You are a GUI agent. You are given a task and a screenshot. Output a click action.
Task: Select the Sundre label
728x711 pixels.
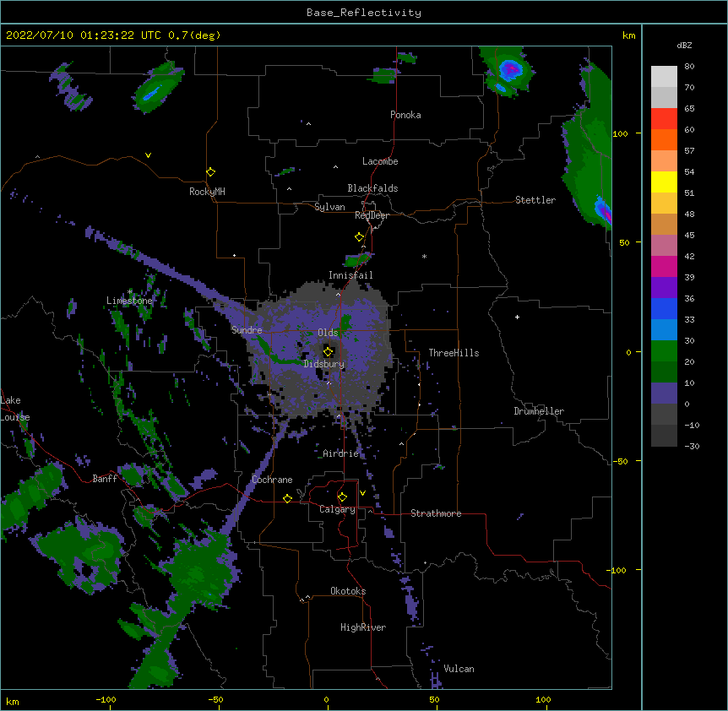click(x=247, y=330)
